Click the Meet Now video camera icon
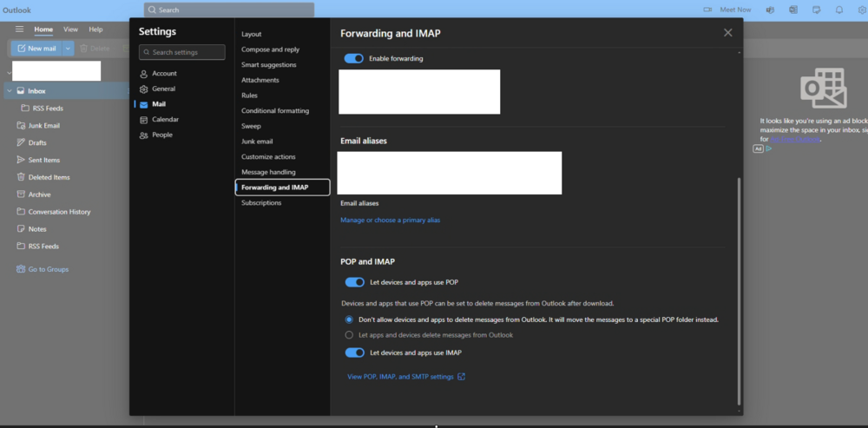 (x=707, y=10)
